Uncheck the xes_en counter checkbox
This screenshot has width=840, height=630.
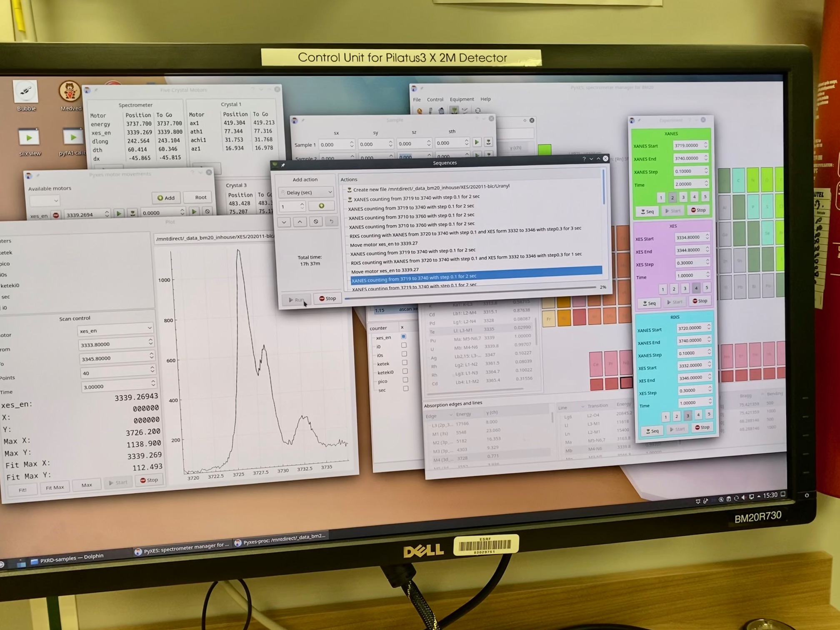403,336
